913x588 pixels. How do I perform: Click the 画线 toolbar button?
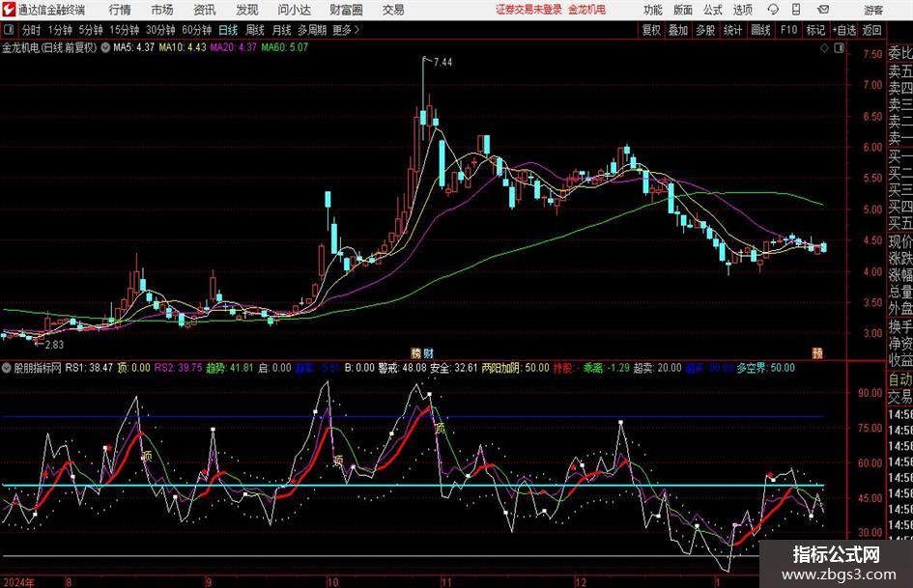click(760, 30)
